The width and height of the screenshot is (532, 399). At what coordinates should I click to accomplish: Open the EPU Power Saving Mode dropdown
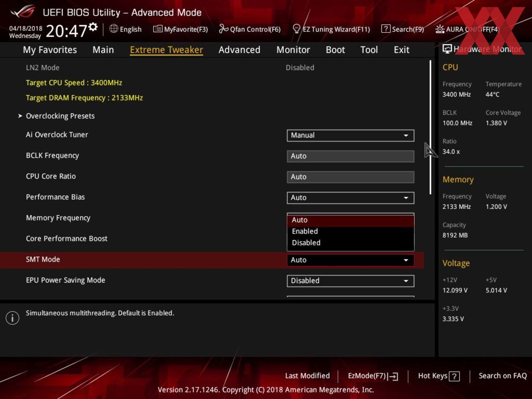[350, 281]
